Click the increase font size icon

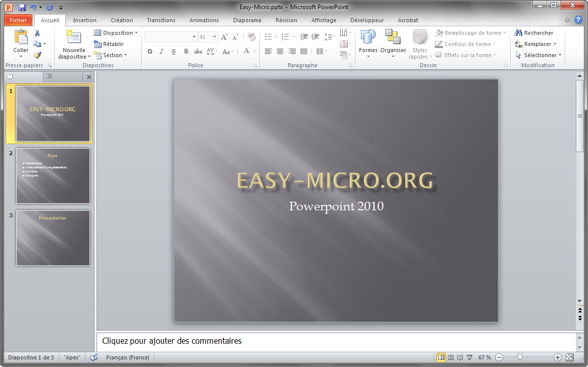224,37
